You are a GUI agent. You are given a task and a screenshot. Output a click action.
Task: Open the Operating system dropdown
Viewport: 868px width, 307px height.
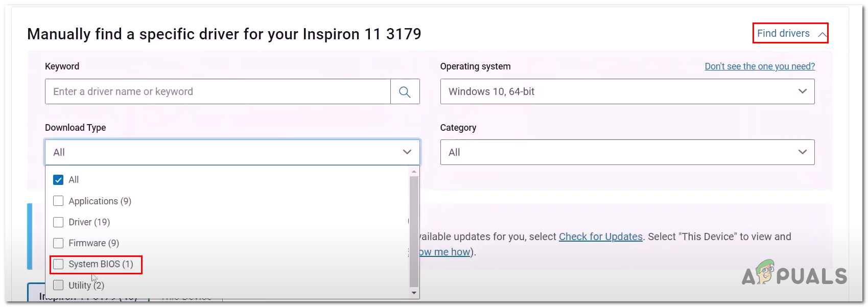coord(627,92)
